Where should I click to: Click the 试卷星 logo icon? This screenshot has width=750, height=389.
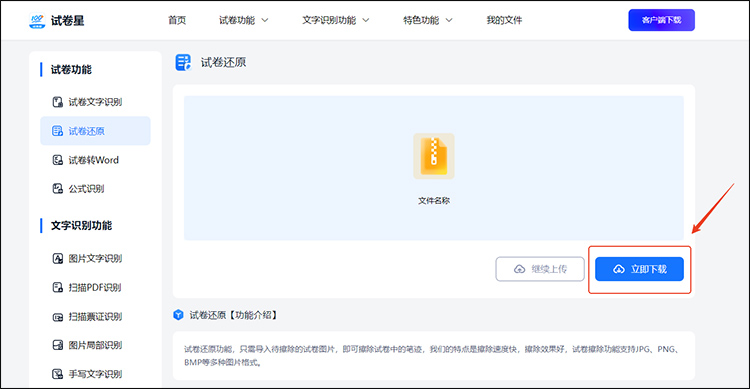[37, 21]
